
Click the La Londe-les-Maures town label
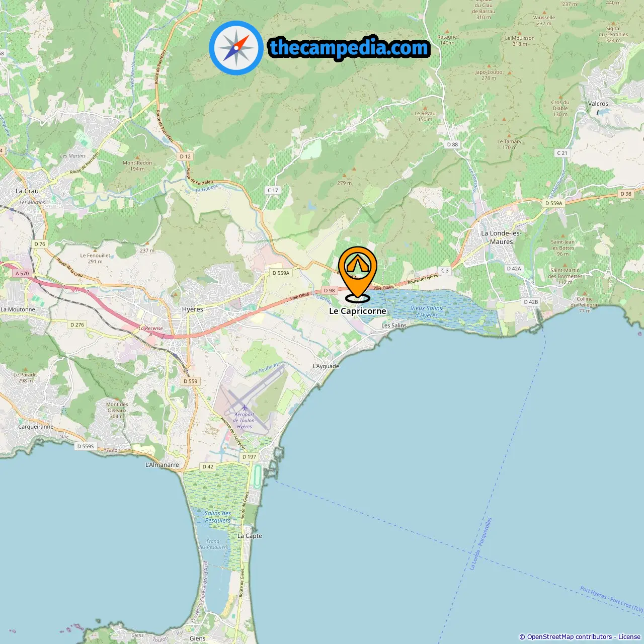coord(501,237)
